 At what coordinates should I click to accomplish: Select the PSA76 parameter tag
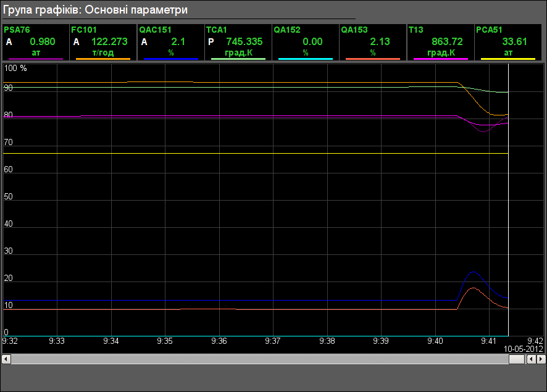(17, 30)
